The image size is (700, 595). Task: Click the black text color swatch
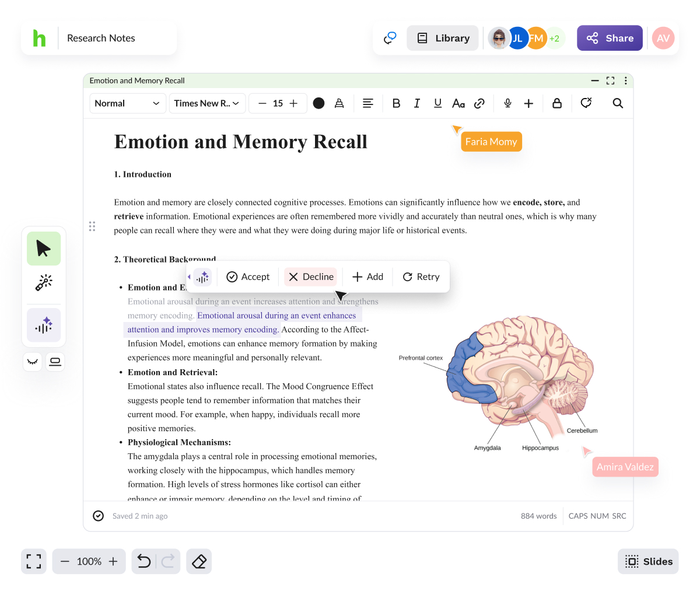(318, 103)
